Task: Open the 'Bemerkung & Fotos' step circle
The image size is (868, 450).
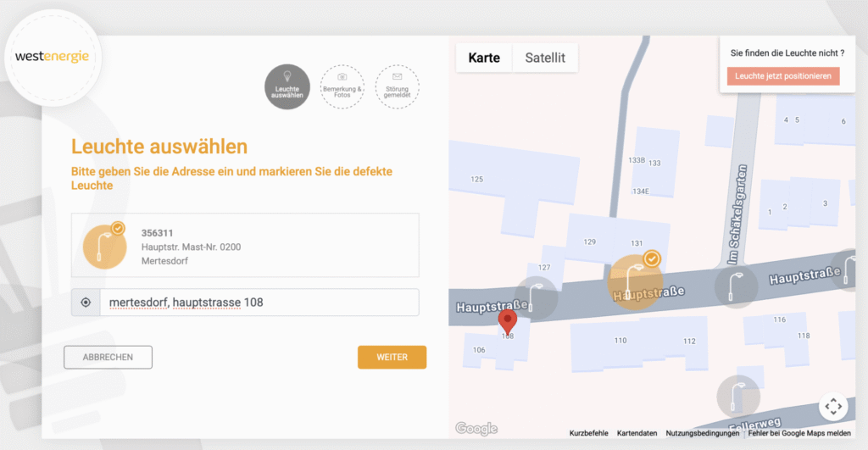Action: click(x=342, y=87)
